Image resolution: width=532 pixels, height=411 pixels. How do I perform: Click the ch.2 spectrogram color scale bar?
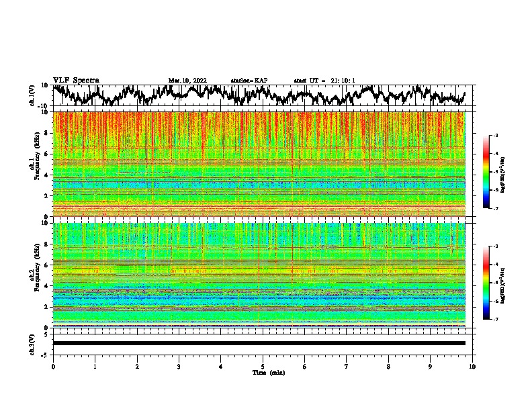click(x=486, y=283)
